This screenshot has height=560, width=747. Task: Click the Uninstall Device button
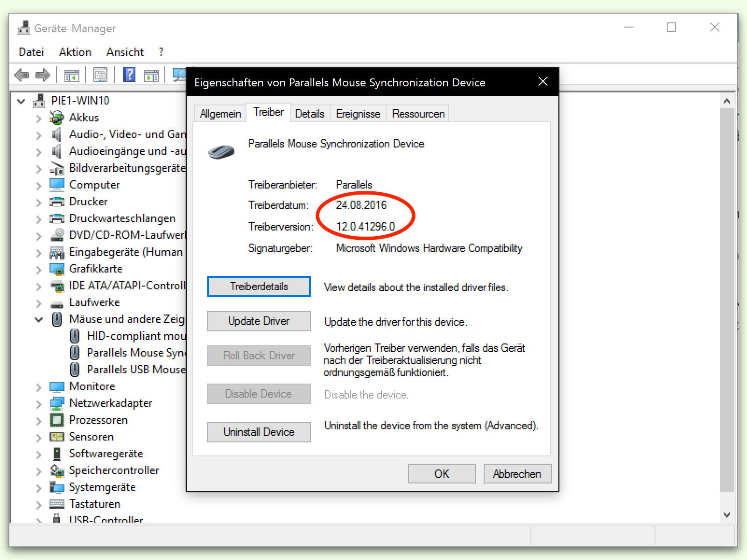click(x=259, y=432)
